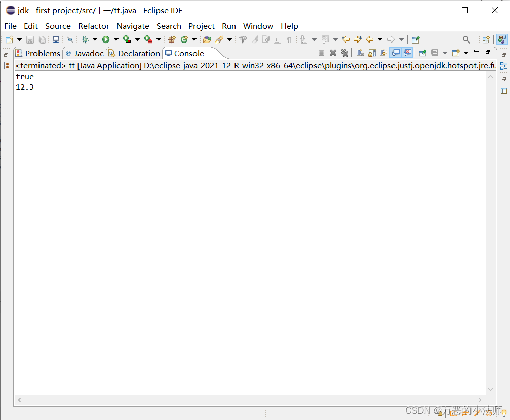The width and height of the screenshot is (510, 420).
Task: Click Remove All Terminated Launches icon
Action: coord(344,53)
